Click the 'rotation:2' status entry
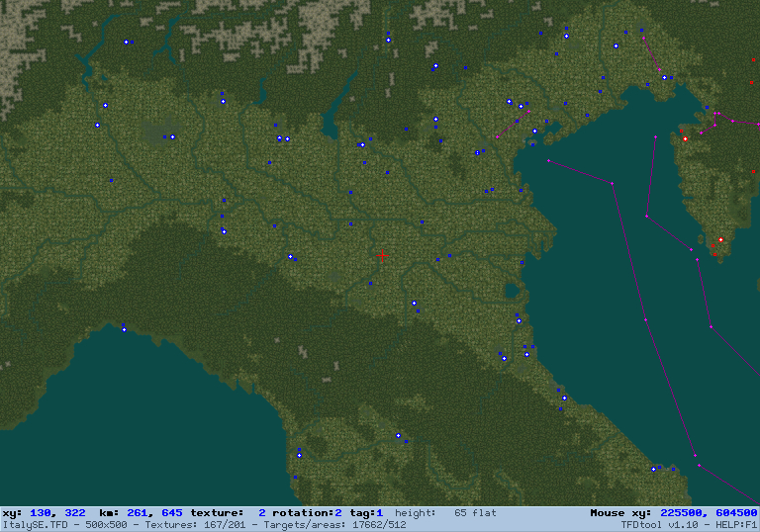This screenshot has width=760, height=532. tap(307, 513)
